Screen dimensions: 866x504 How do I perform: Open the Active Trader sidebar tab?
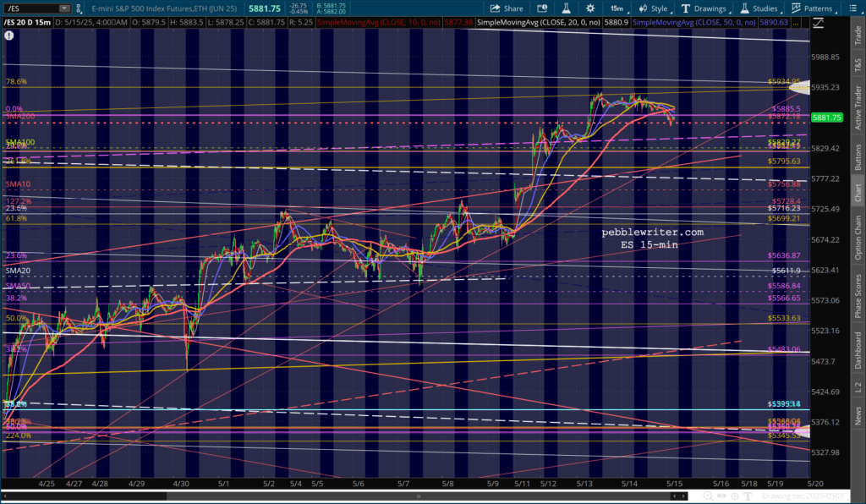(x=858, y=107)
